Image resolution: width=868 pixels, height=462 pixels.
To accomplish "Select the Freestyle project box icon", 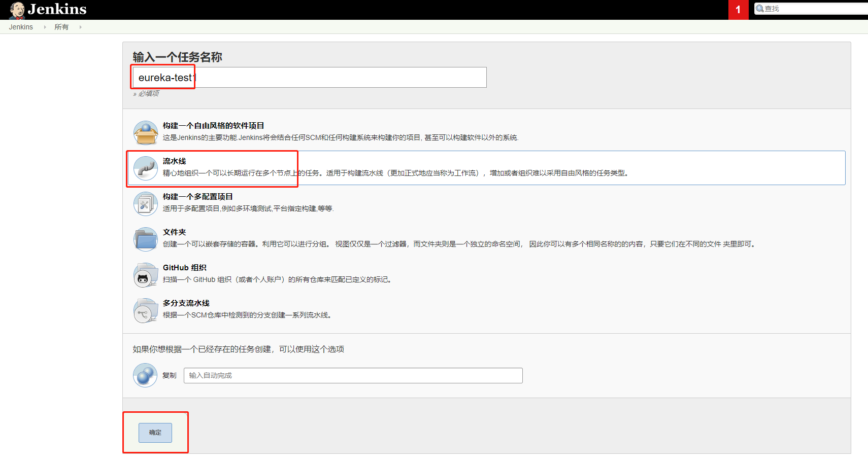I will tap(146, 133).
